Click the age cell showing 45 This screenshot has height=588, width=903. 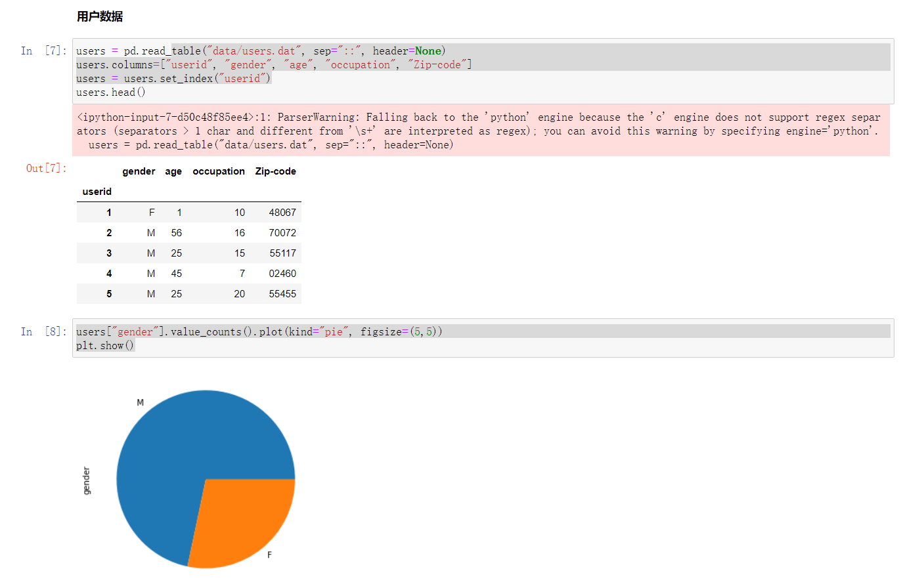[x=177, y=274]
